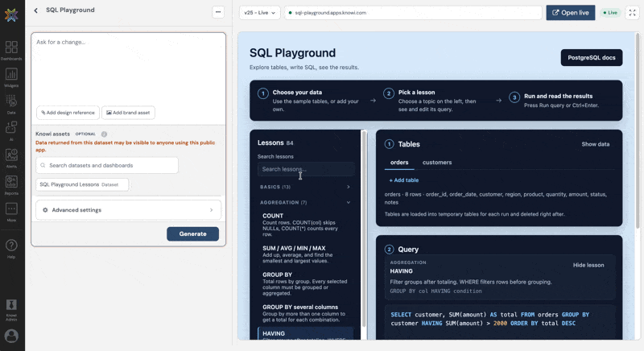Viewport: 644px width, 351px height.
Task: Click the lessons list scrollbar
Action: pyautogui.click(x=364, y=229)
